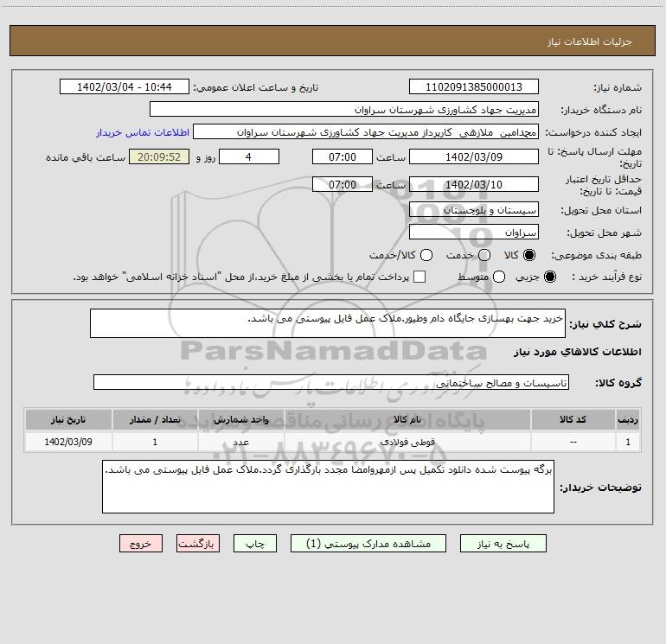Click the گروه کالا field تاسیسات و مصالح ساختمانی
The image size is (666, 644).
click(x=331, y=382)
